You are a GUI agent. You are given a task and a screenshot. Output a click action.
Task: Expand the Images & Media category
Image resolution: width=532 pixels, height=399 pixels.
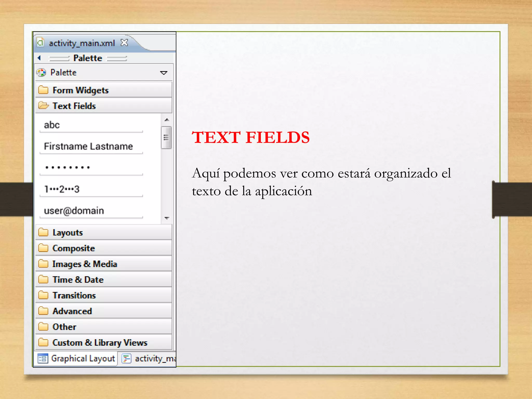(104, 264)
